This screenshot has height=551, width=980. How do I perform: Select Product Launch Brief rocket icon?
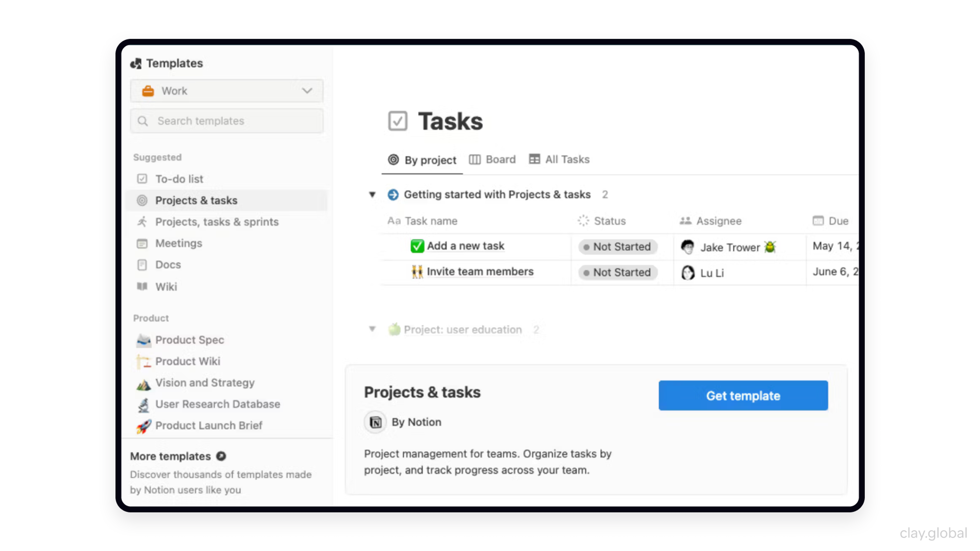(143, 426)
